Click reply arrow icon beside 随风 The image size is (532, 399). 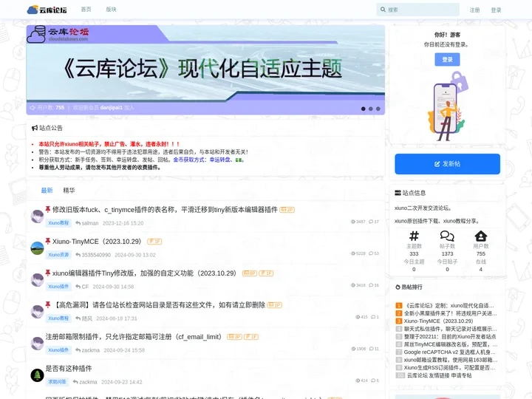point(78,318)
